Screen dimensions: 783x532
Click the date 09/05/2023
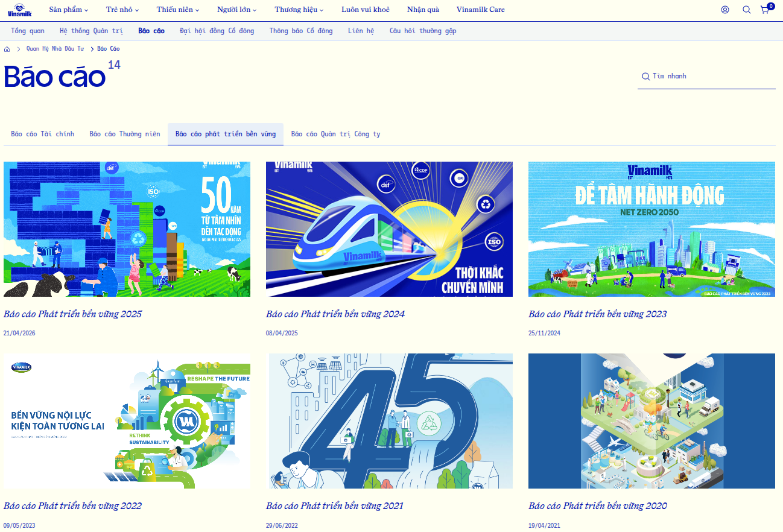point(19,525)
